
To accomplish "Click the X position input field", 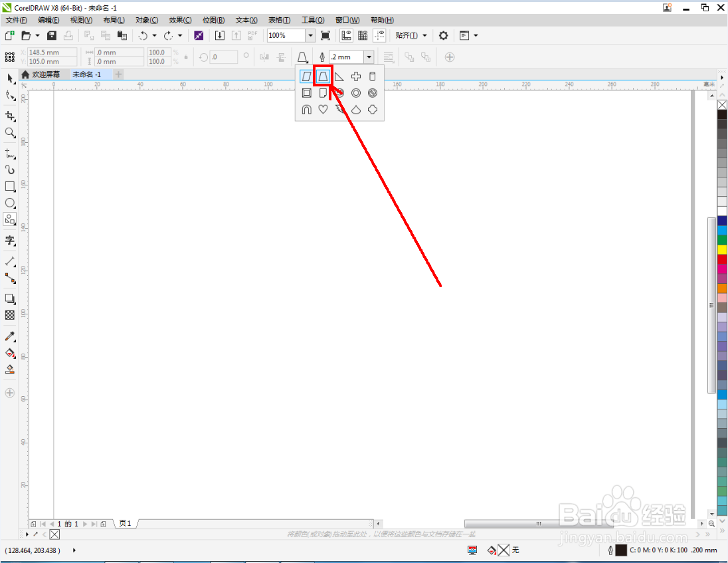I will (x=52, y=53).
